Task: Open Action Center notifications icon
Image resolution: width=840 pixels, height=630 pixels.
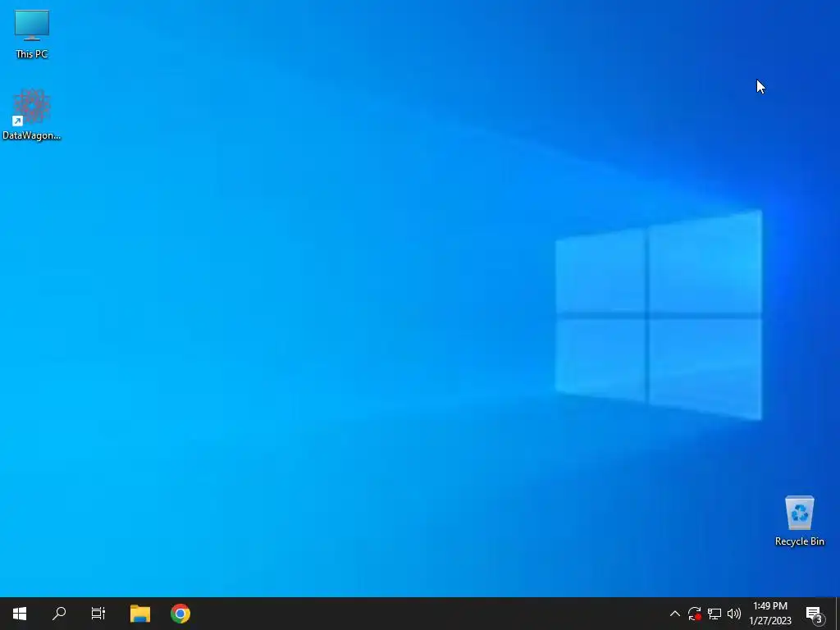Action: pyautogui.click(x=815, y=614)
